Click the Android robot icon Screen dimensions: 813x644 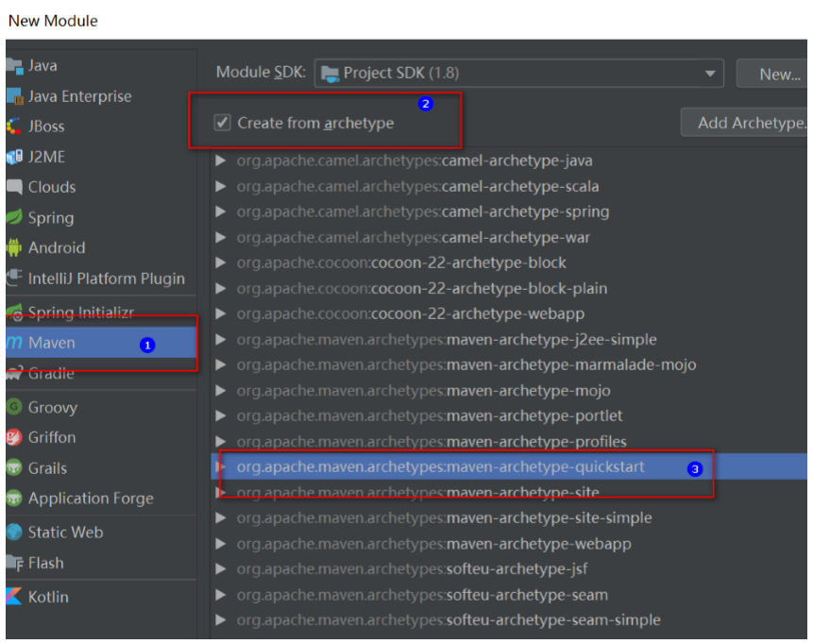pyautogui.click(x=14, y=247)
